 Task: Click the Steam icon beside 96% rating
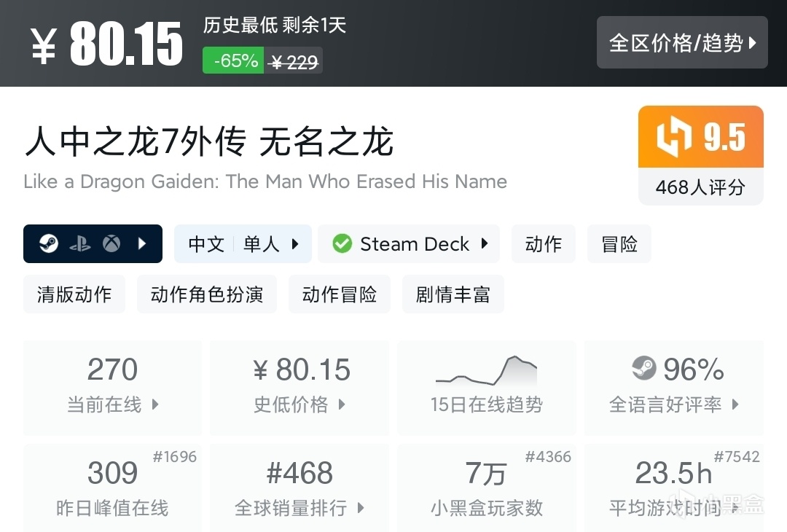point(643,369)
